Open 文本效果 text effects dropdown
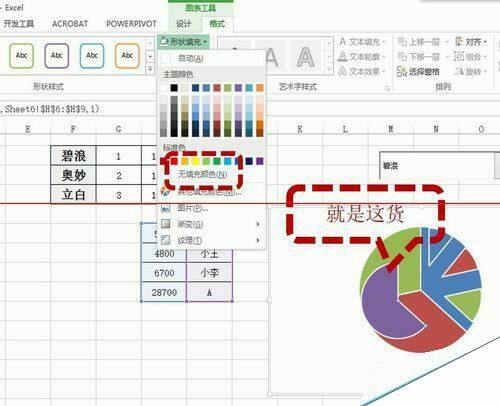Screen dimensions: 500x406 [x=362, y=71]
